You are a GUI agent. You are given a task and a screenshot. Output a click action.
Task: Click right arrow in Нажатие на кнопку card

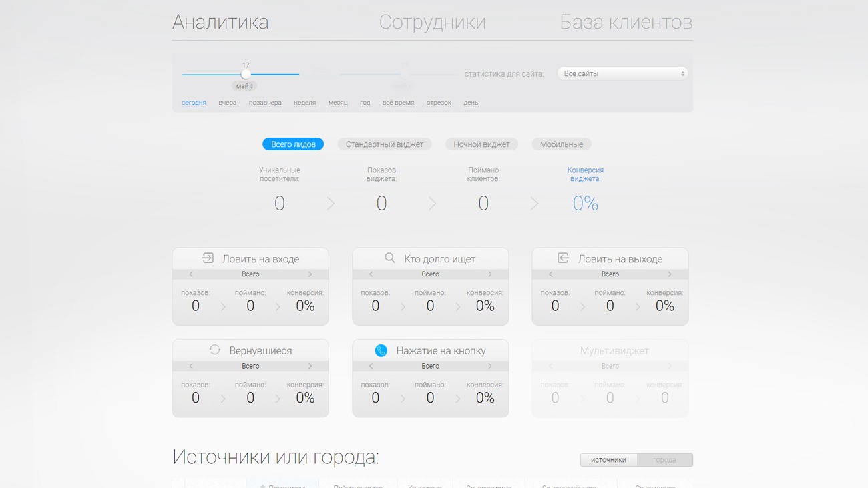489,366
